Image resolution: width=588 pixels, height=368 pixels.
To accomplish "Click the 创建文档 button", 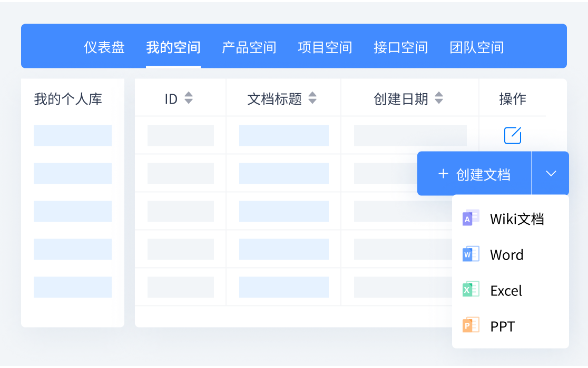I will [474, 173].
